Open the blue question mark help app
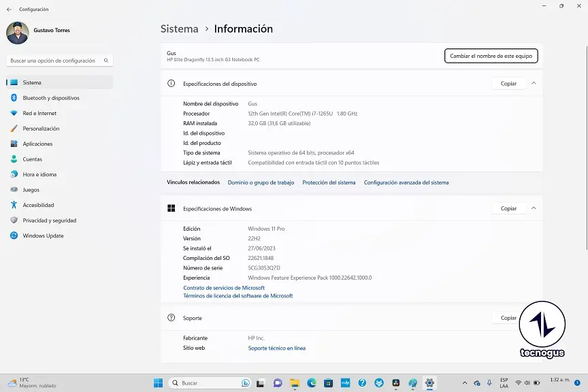The image size is (588, 392). click(x=362, y=383)
